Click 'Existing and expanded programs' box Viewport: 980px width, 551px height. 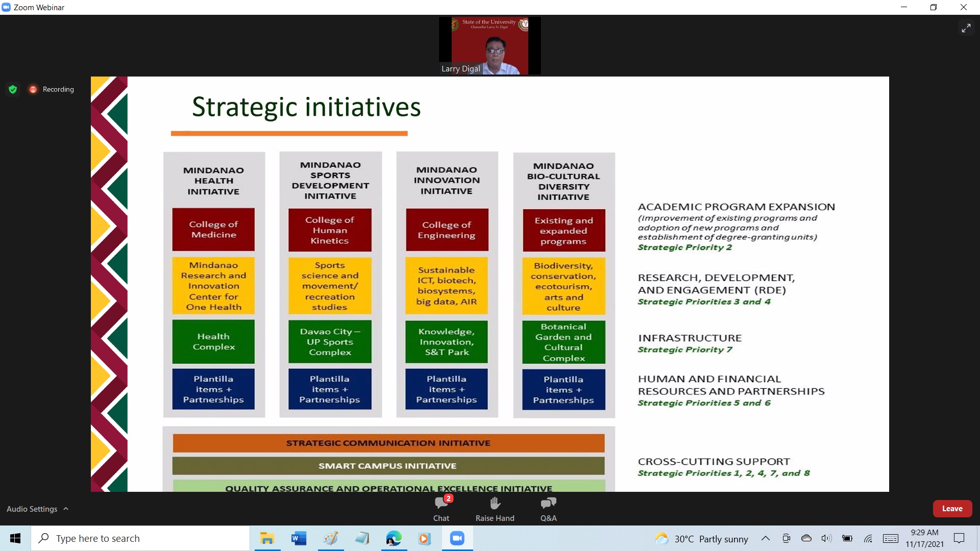(x=563, y=231)
